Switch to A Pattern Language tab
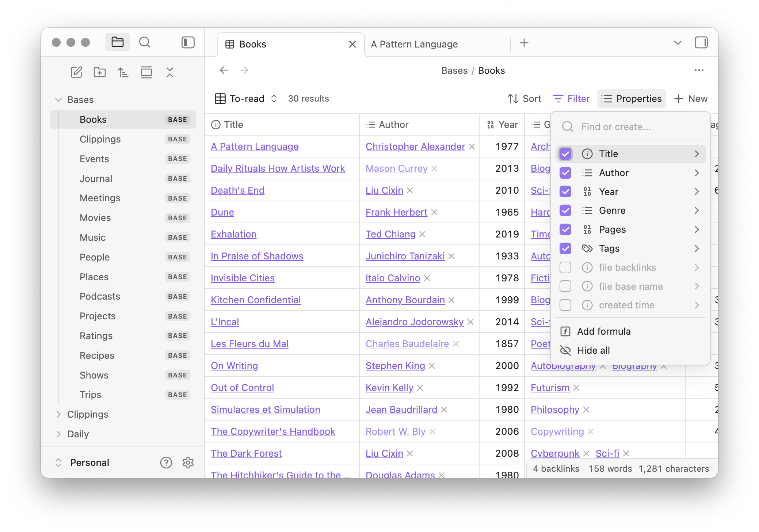 pyautogui.click(x=414, y=44)
